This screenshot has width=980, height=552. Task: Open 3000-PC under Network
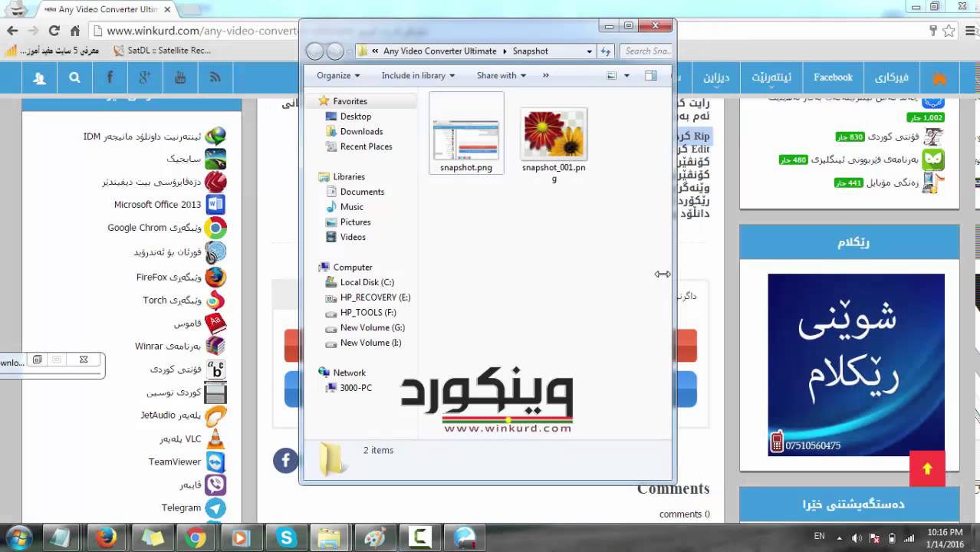pyautogui.click(x=356, y=388)
